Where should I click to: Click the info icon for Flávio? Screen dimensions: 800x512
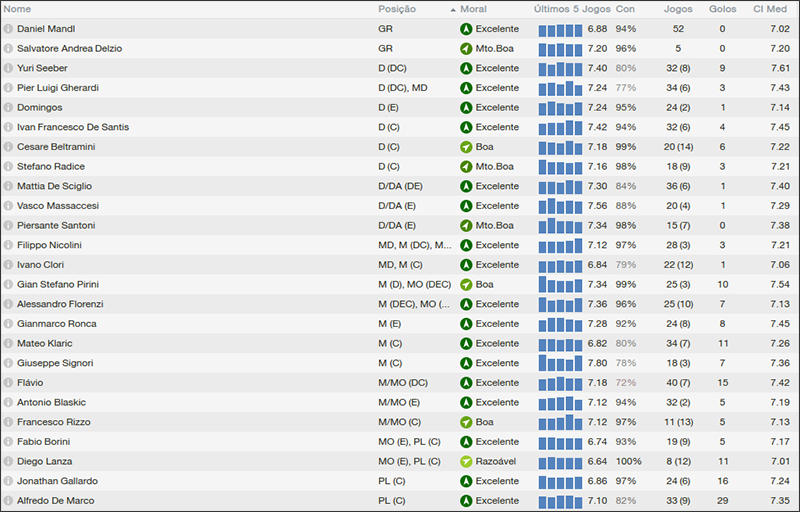click(x=9, y=382)
